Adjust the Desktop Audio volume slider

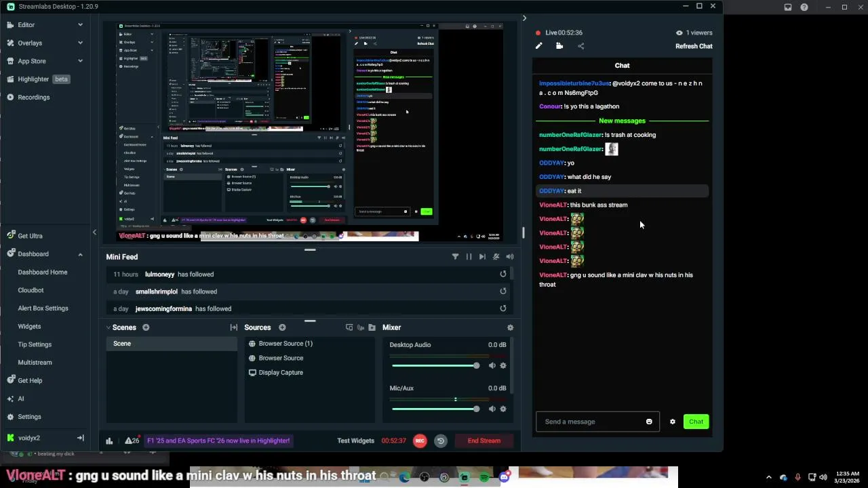point(435,366)
